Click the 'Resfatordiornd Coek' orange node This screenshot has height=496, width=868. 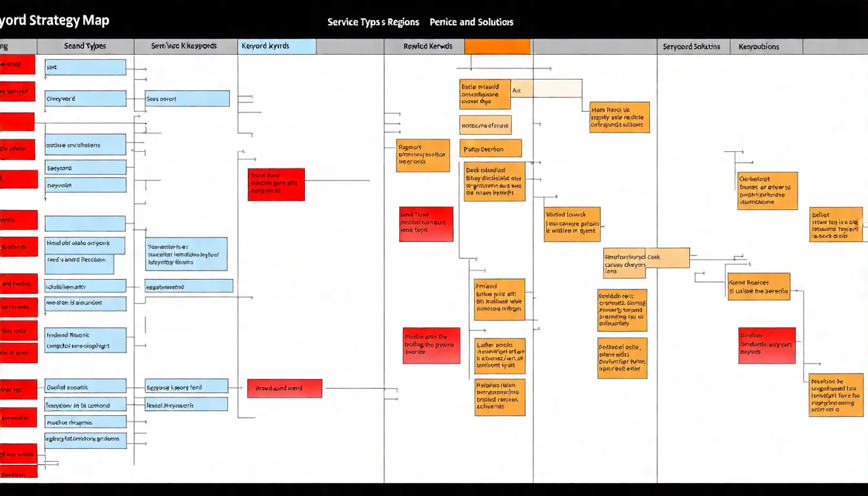click(x=646, y=258)
